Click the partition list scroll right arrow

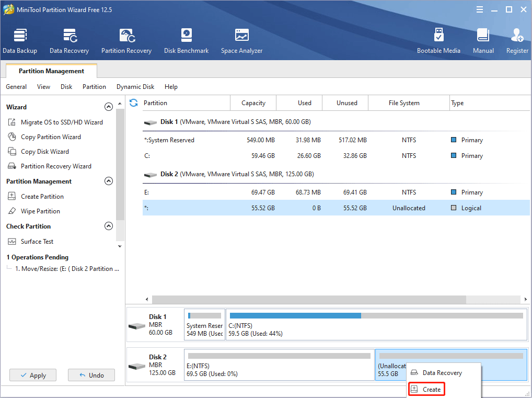pos(526,299)
